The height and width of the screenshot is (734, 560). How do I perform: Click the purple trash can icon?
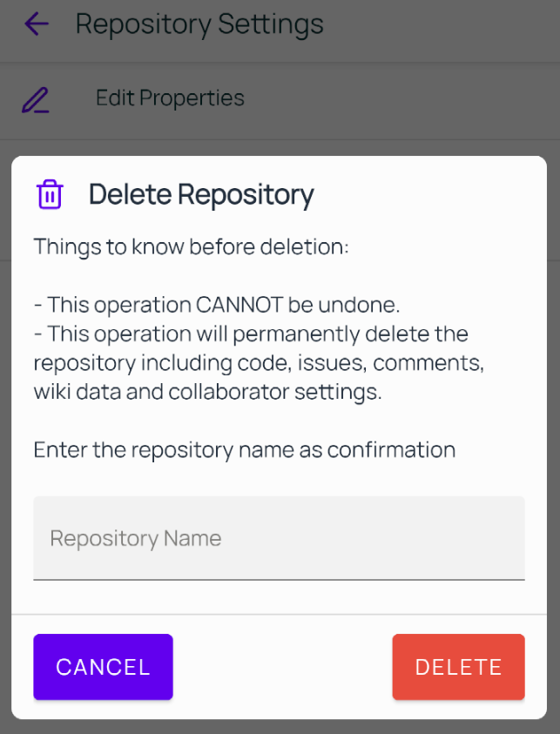pos(51,194)
